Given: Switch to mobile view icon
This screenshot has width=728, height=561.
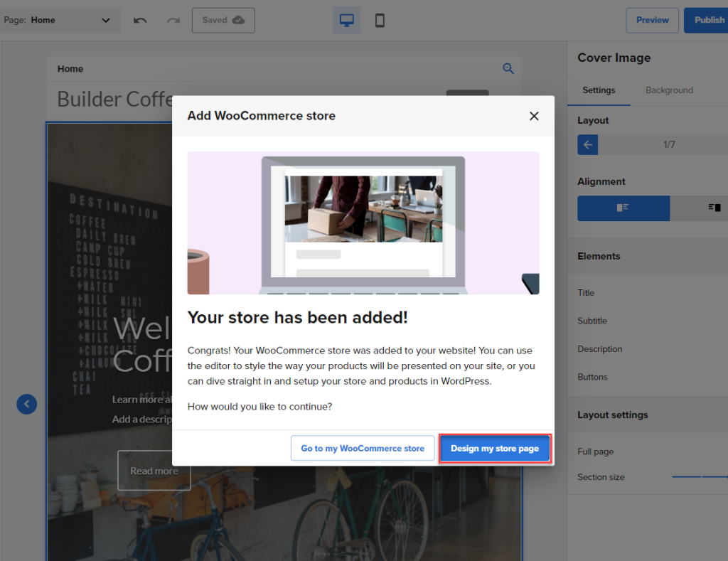Looking at the screenshot, I should [x=380, y=20].
